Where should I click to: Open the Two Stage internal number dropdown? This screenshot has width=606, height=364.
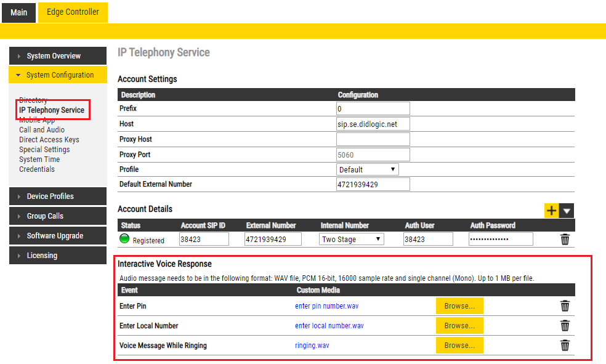click(352, 239)
